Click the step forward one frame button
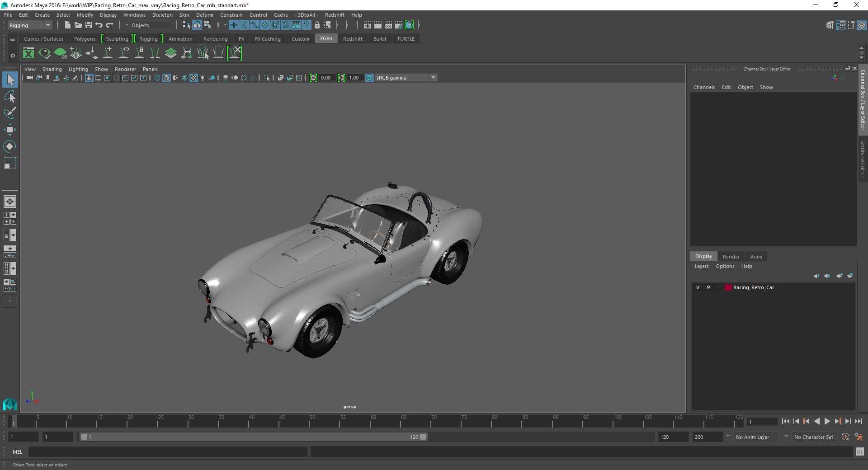Image resolution: width=868 pixels, height=470 pixels. click(848, 421)
